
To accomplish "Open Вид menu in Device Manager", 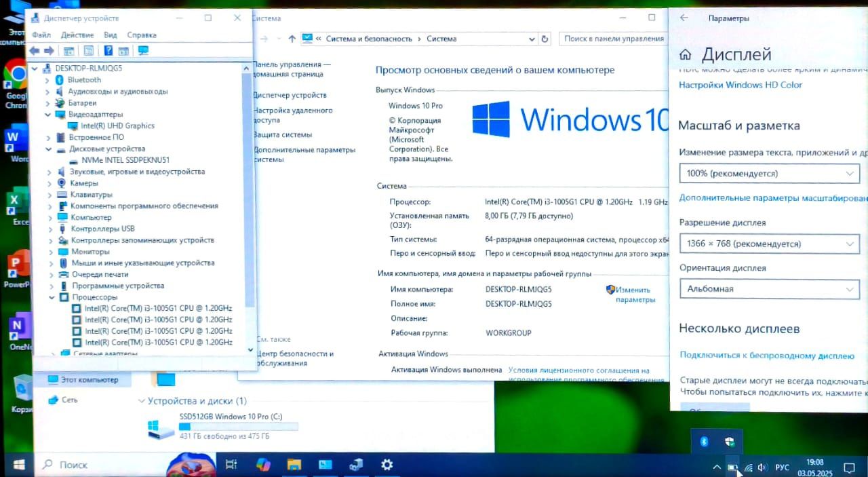I will [111, 35].
